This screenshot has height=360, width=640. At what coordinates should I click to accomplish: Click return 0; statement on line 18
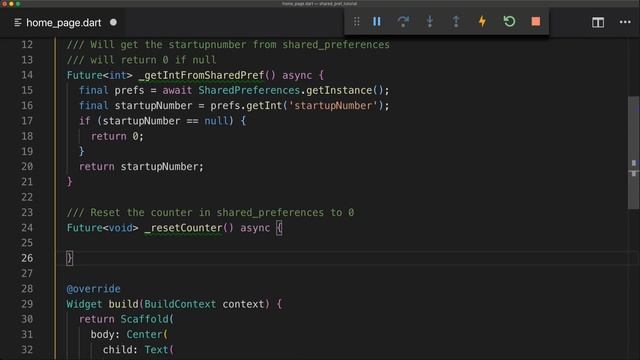coord(117,136)
